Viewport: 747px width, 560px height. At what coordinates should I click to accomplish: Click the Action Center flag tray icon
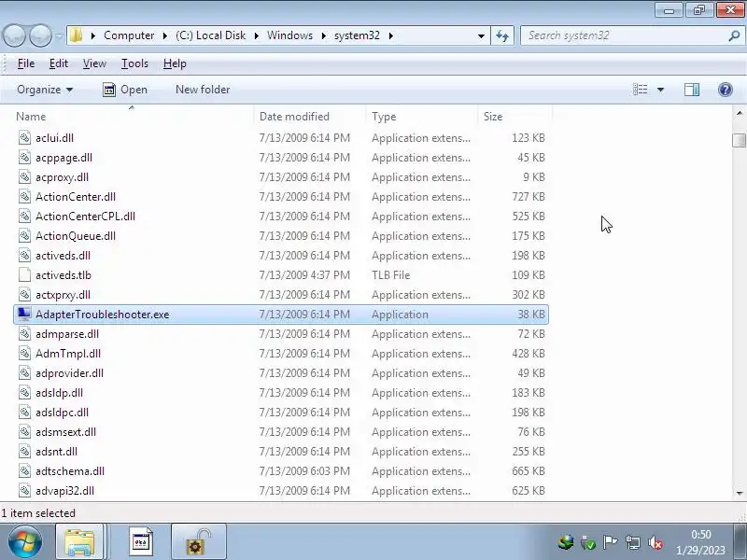[x=611, y=542]
